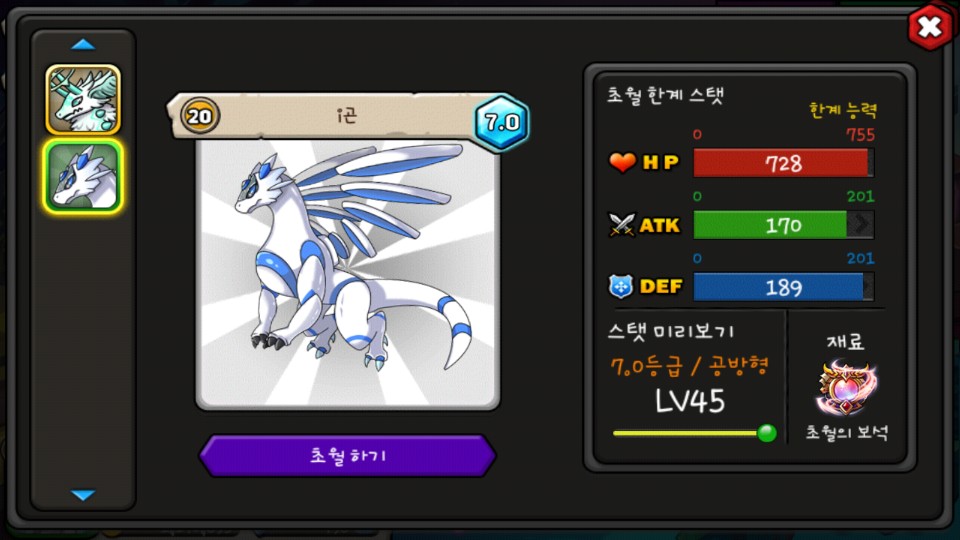960x540 pixels.
Task: Click the ATK crossed swords icon
Action: [x=621, y=225]
